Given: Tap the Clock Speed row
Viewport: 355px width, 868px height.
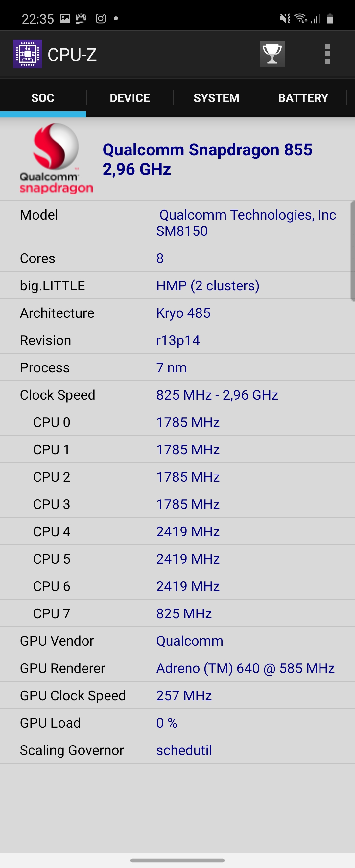Looking at the screenshot, I should 177,395.
